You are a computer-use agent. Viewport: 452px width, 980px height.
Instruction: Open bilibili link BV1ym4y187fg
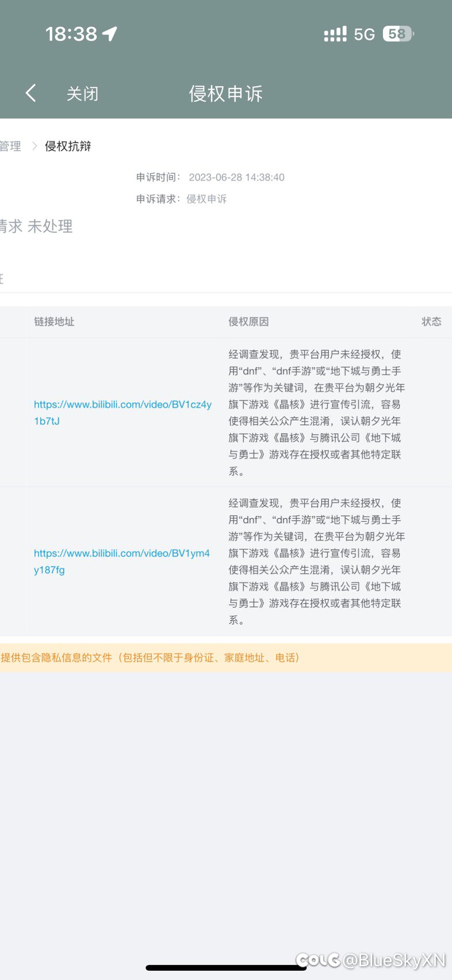pos(122,561)
